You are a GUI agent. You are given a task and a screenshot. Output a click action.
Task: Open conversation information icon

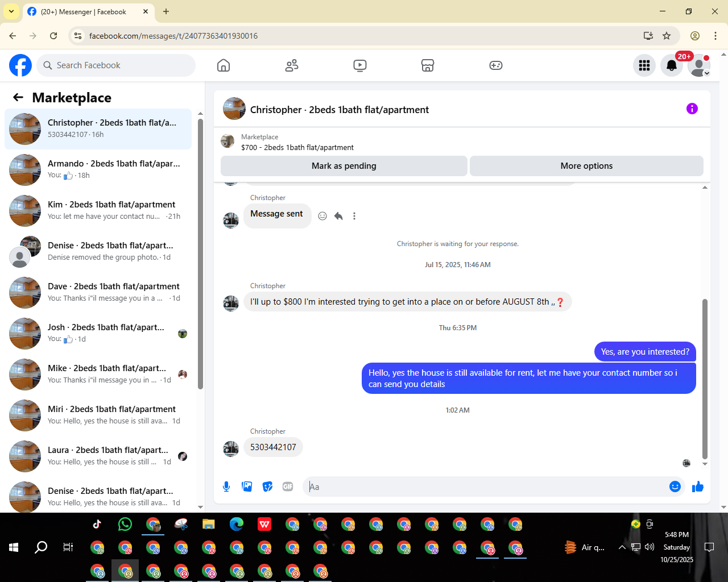[x=692, y=109]
